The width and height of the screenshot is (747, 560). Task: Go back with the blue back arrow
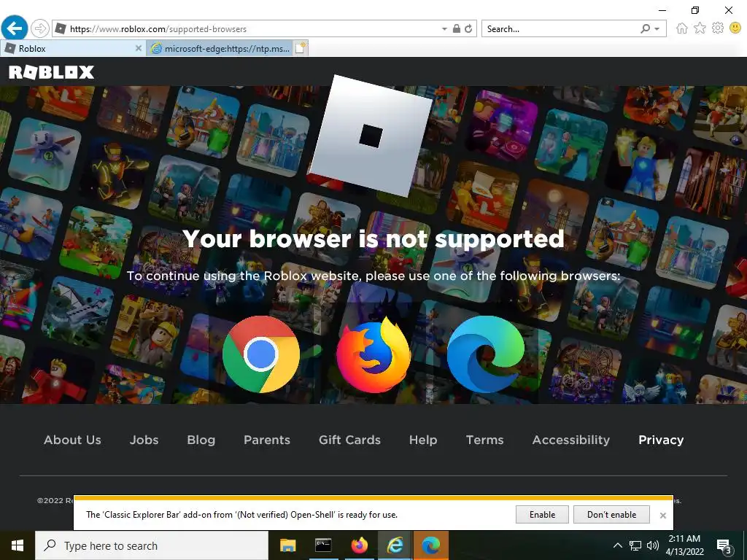pyautogui.click(x=15, y=28)
